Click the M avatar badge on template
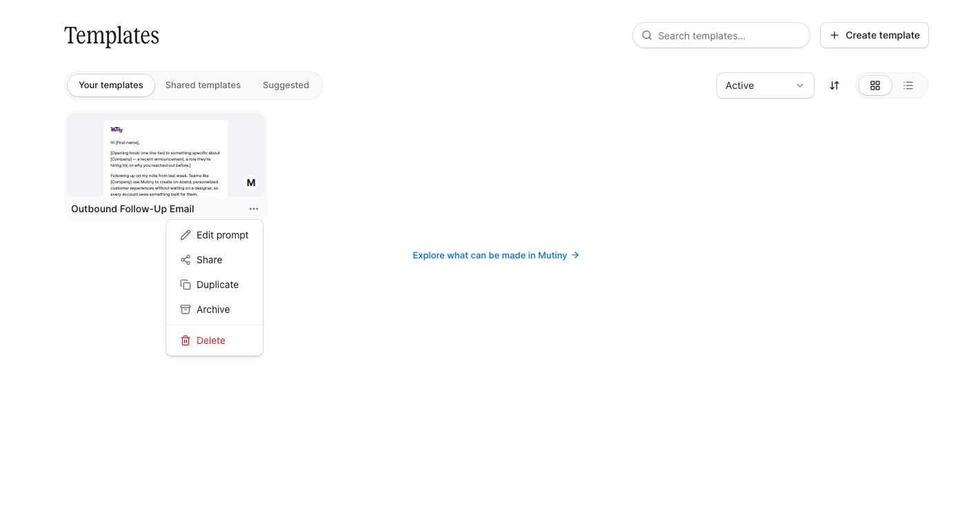980x532 pixels. tap(251, 183)
